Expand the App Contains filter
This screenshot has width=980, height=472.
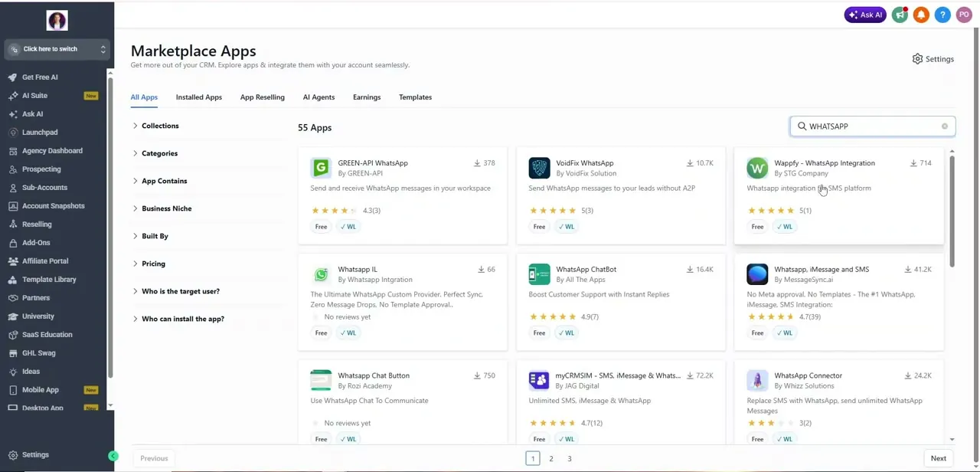(x=160, y=181)
